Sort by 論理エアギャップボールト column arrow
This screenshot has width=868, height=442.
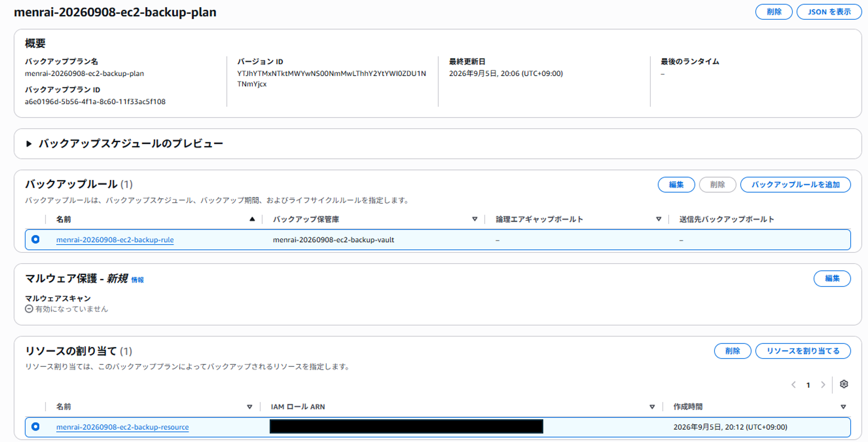[x=658, y=219]
